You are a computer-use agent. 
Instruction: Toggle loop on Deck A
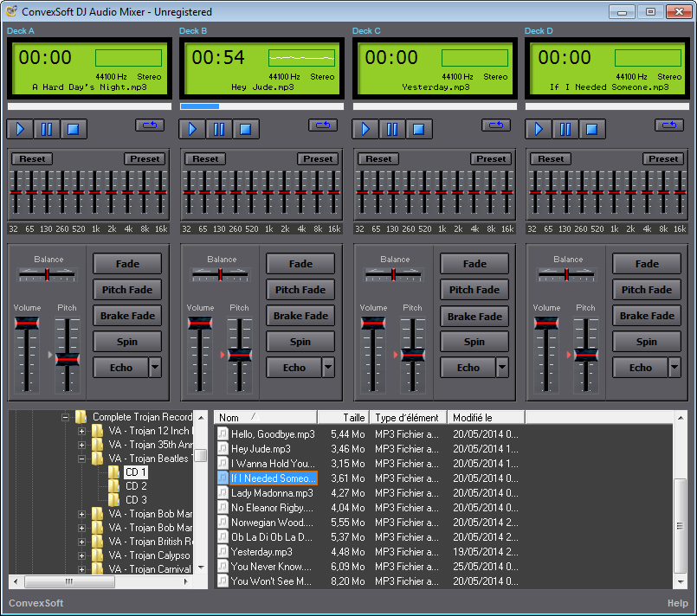click(x=150, y=125)
